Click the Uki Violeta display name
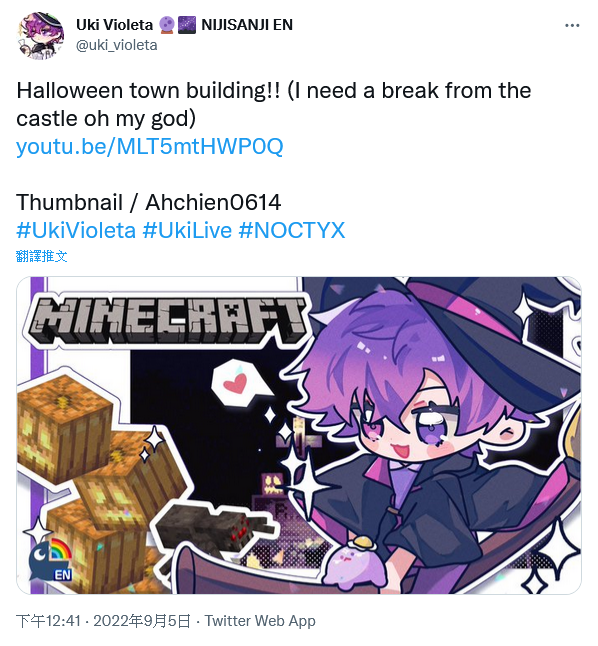 pyautogui.click(x=114, y=25)
